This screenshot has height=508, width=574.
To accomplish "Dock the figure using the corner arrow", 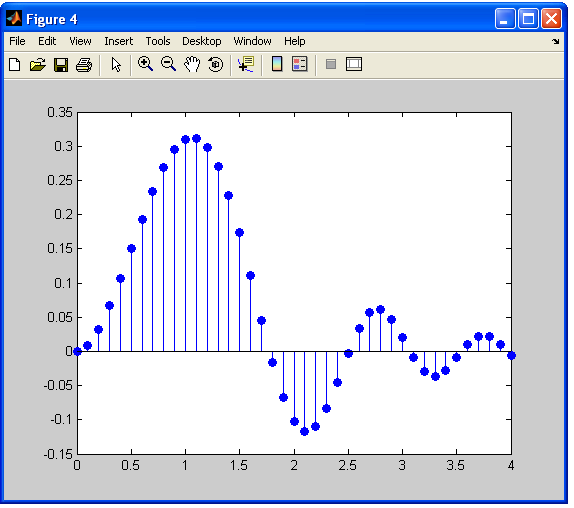I will 556,41.
